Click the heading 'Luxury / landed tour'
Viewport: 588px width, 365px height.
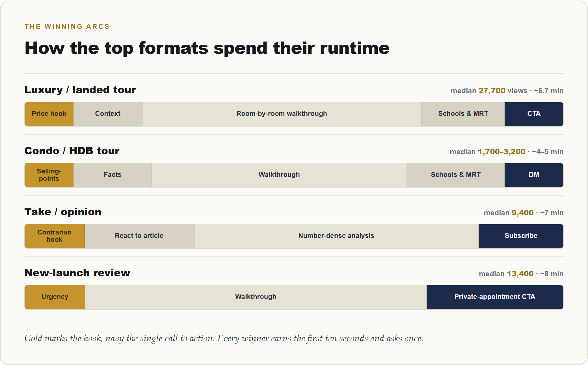[x=80, y=90]
